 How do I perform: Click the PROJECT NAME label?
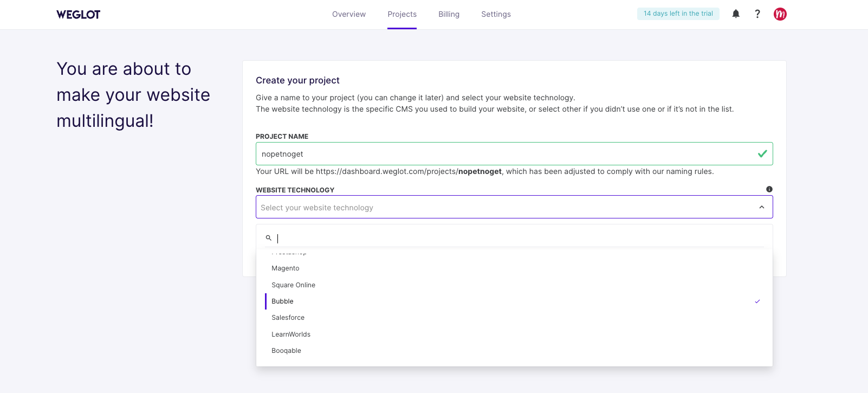[x=282, y=137]
